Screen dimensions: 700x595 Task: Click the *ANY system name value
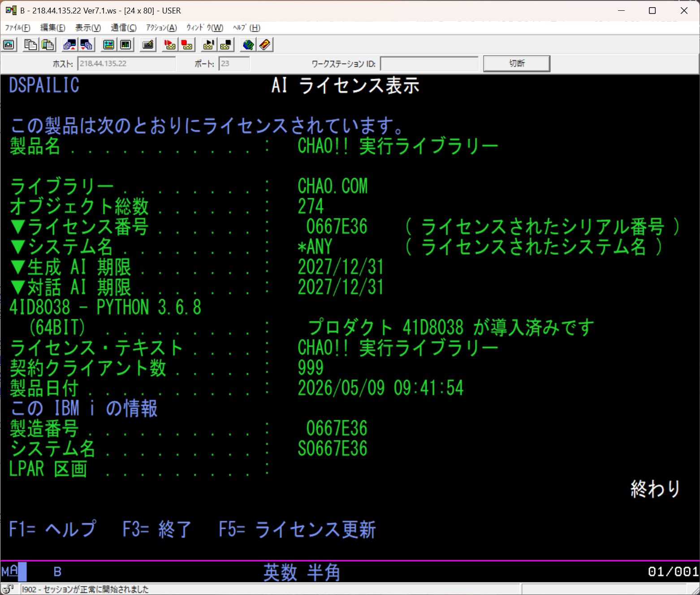click(315, 247)
